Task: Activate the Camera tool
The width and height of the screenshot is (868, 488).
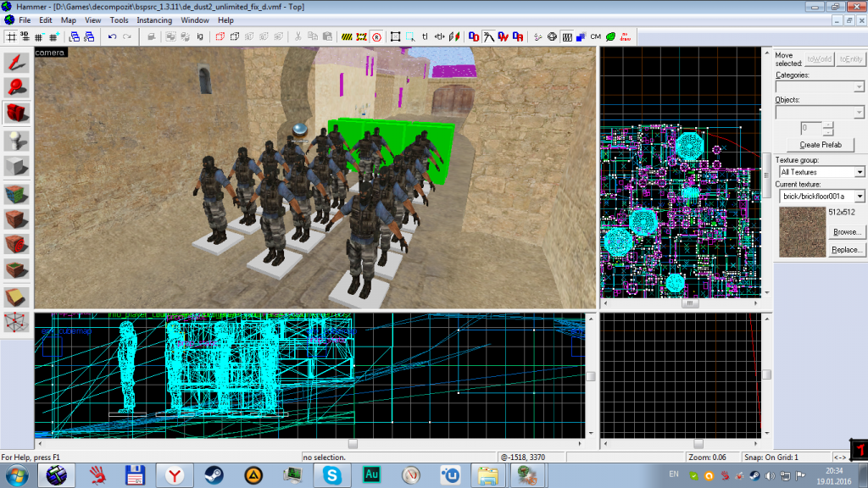Action: [17, 114]
